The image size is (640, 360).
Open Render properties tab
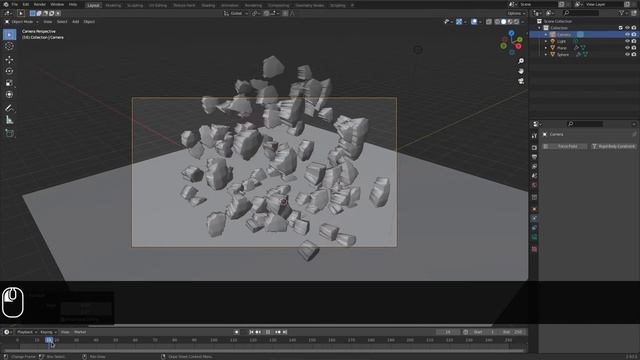[534, 147]
